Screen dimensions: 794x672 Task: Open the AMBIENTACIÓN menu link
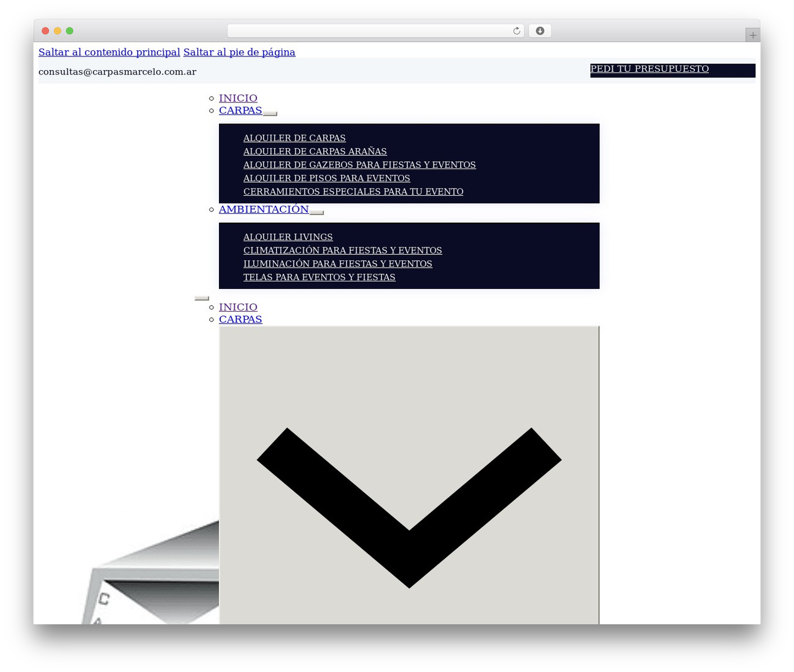264,209
